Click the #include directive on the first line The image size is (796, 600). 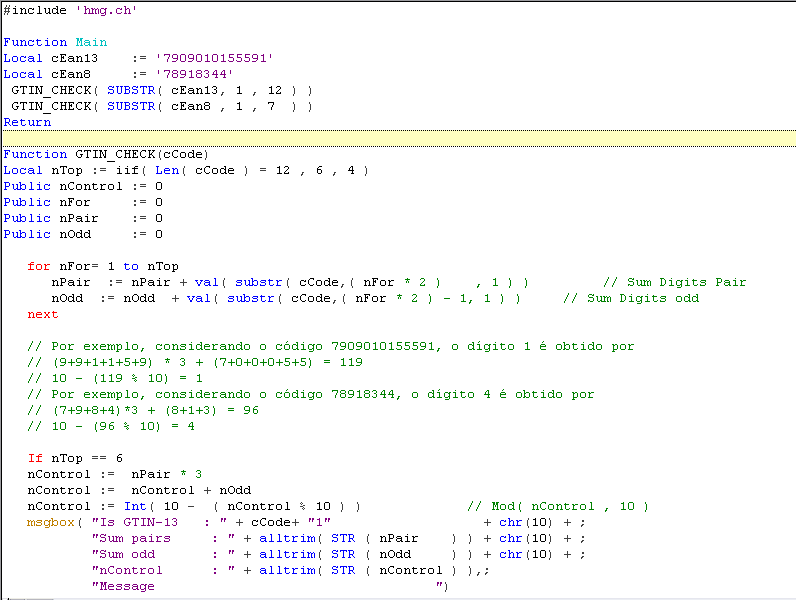click(x=35, y=10)
